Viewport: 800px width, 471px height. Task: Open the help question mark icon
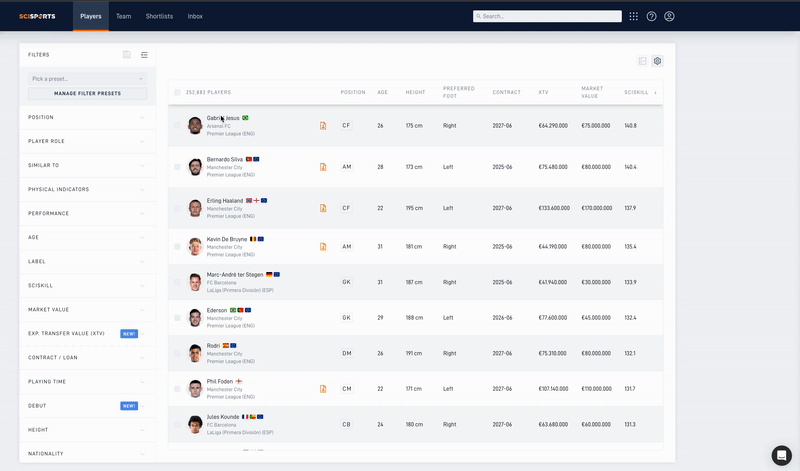(x=652, y=16)
